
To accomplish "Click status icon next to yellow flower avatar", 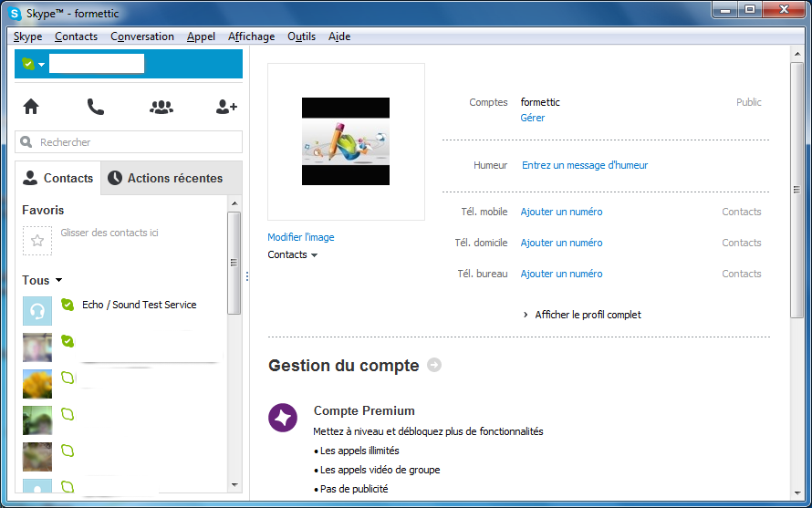I will click(x=68, y=378).
